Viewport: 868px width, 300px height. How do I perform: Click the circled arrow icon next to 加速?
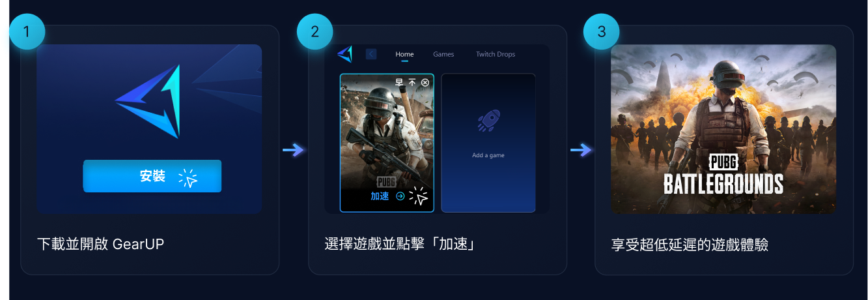coord(400,196)
